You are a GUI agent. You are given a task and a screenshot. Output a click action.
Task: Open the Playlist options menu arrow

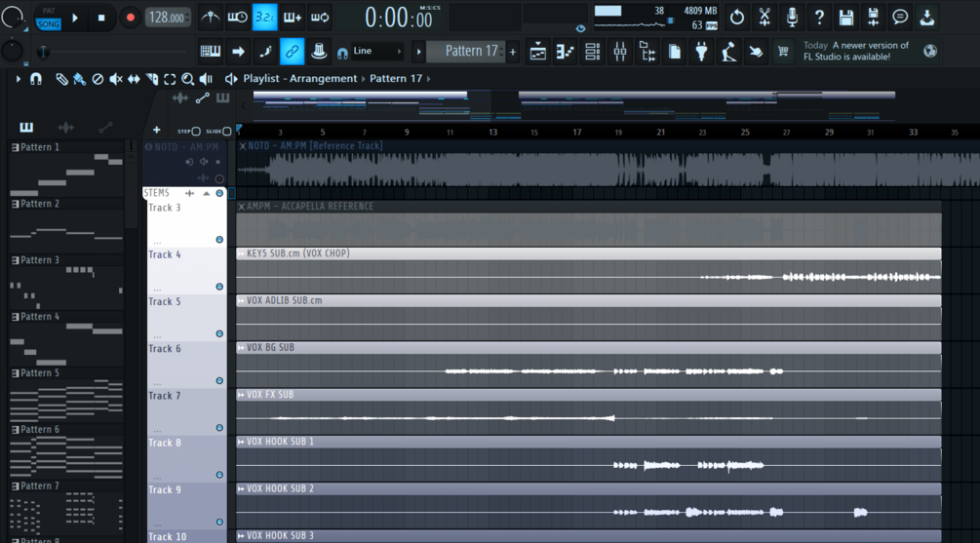(x=18, y=79)
